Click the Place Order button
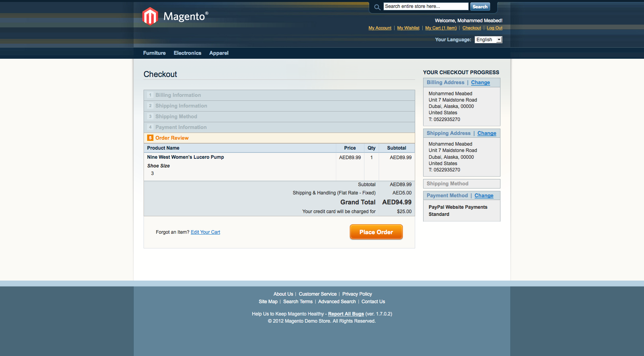644x356 pixels. 376,232
